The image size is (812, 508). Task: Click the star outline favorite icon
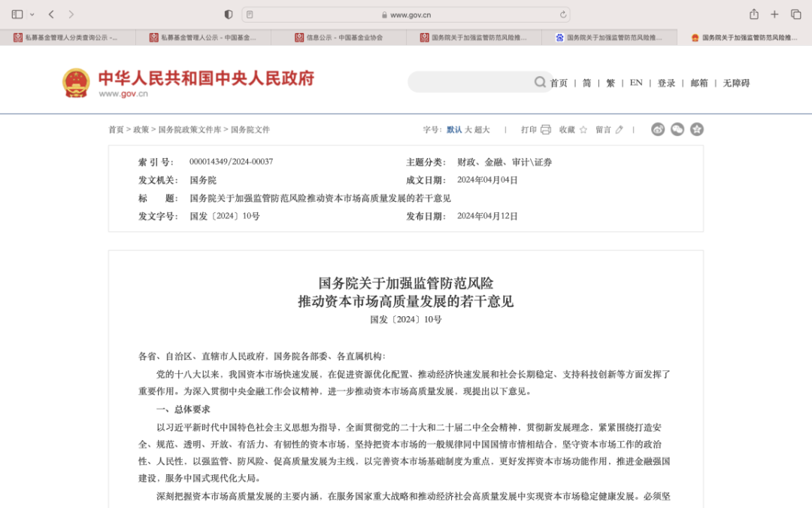(583, 129)
